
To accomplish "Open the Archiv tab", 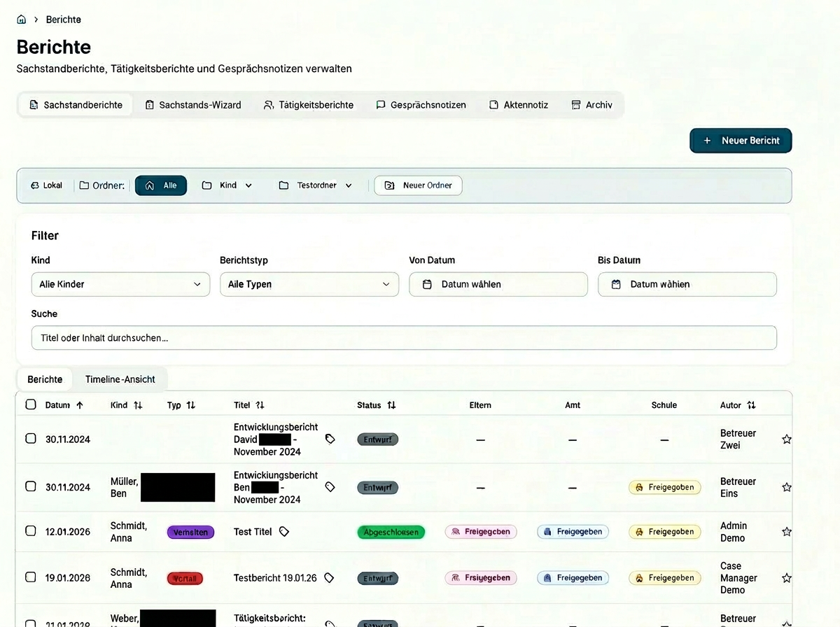I will click(x=592, y=105).
